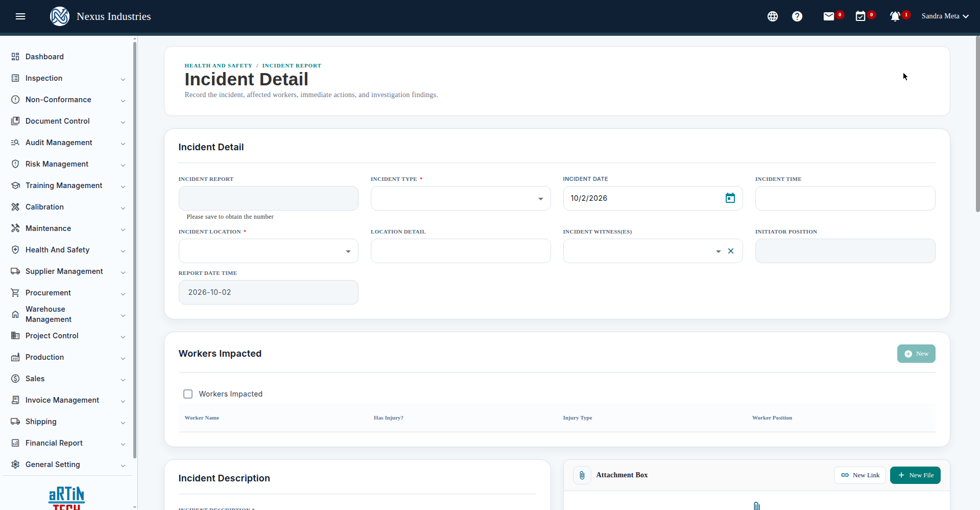Open the Training Management menu item
The width and height of the screenshot is (980, 510).
coord(68,186)
